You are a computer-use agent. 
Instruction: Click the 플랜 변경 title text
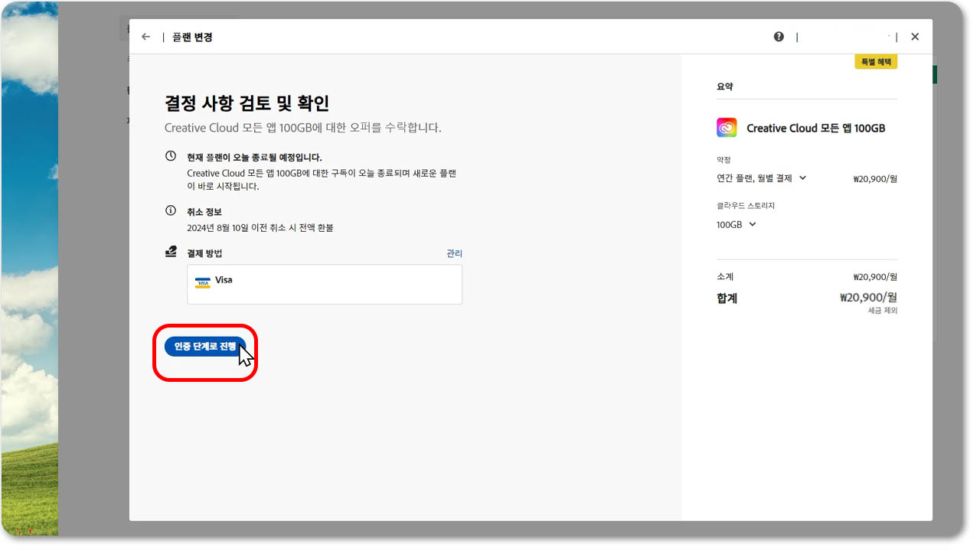click(193, 37)
